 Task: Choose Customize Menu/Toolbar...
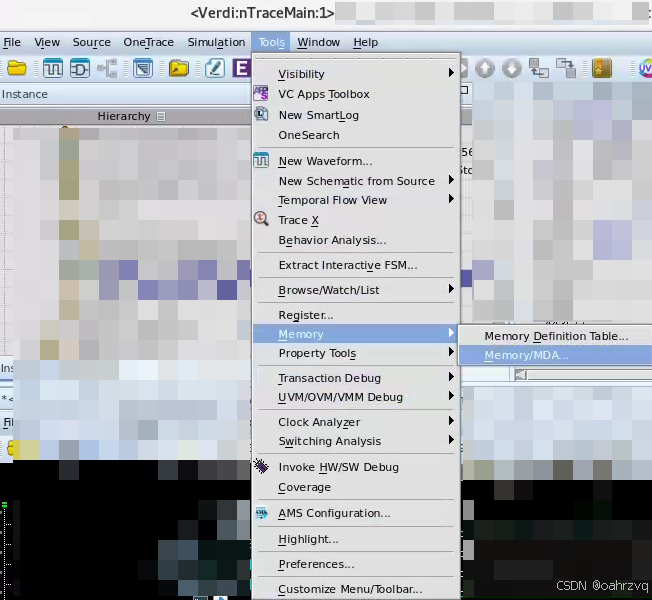356,589
